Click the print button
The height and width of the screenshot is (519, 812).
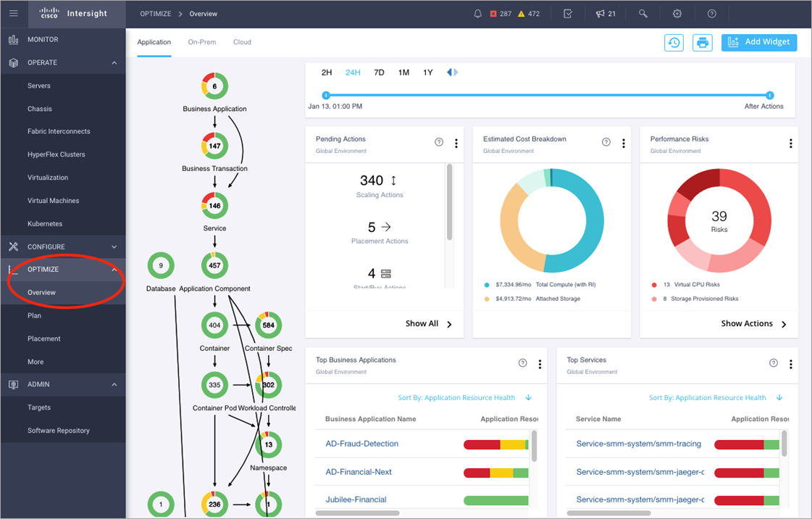tap(702, 43)
